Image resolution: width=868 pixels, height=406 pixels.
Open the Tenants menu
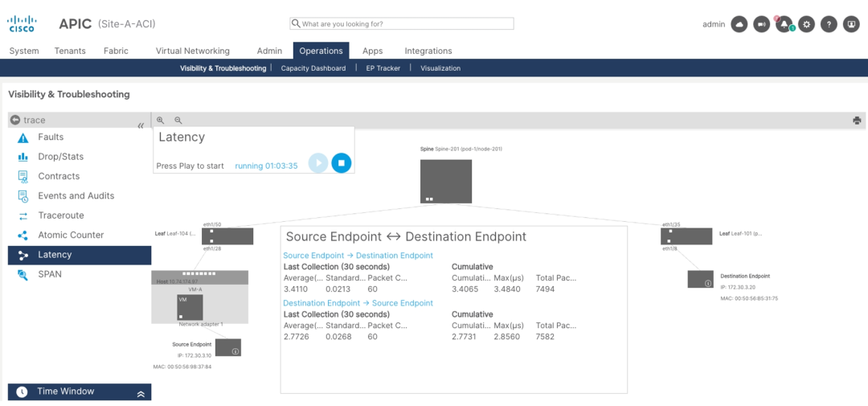70,51
